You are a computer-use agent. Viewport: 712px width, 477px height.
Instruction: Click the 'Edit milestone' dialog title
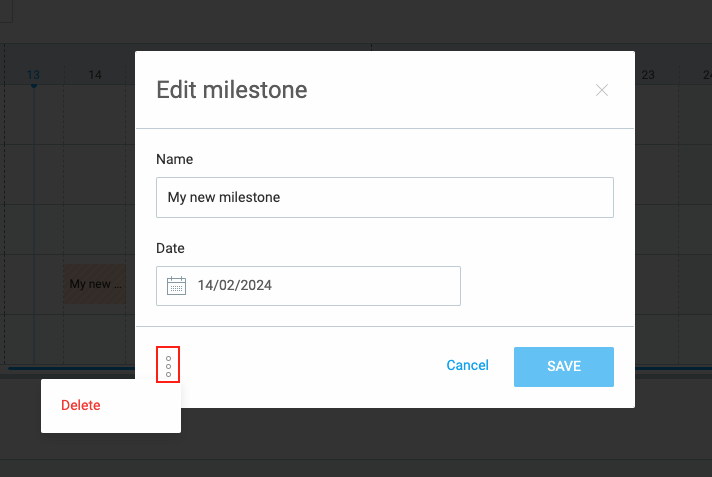(x=232, y=90)
